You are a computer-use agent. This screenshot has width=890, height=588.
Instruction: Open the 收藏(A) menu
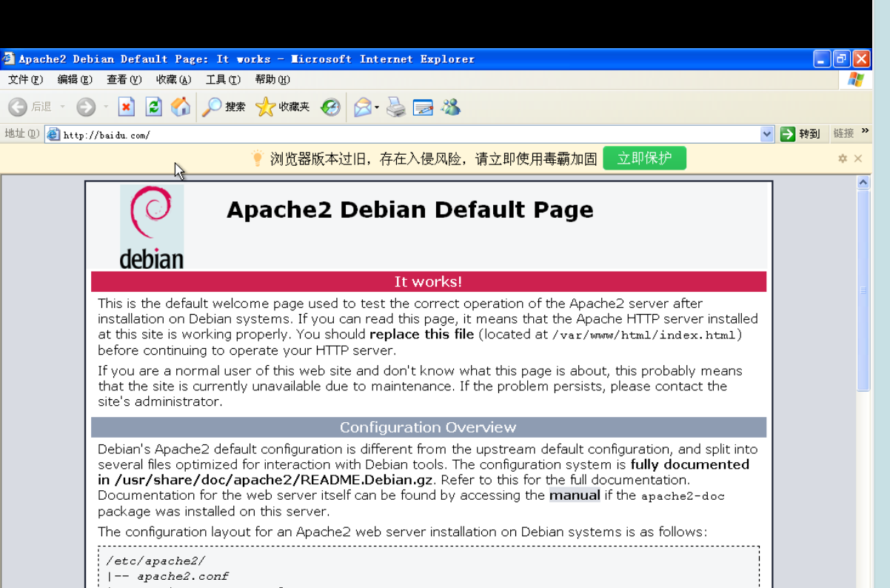173,79
